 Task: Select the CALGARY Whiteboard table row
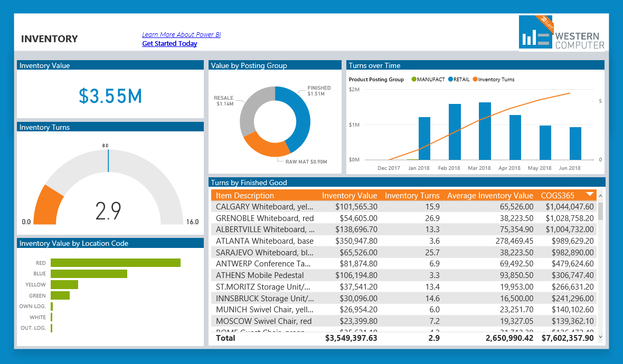coord(317,207)
